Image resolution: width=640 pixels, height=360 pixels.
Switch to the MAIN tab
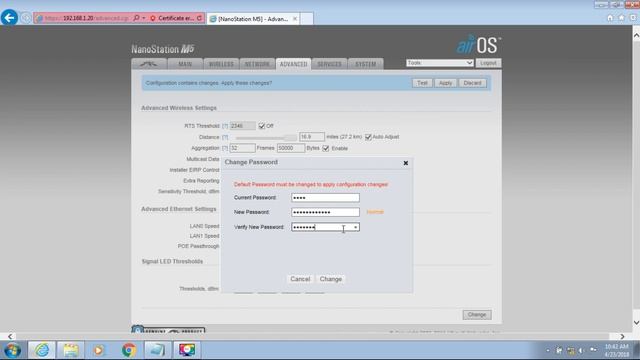point(185,64)
